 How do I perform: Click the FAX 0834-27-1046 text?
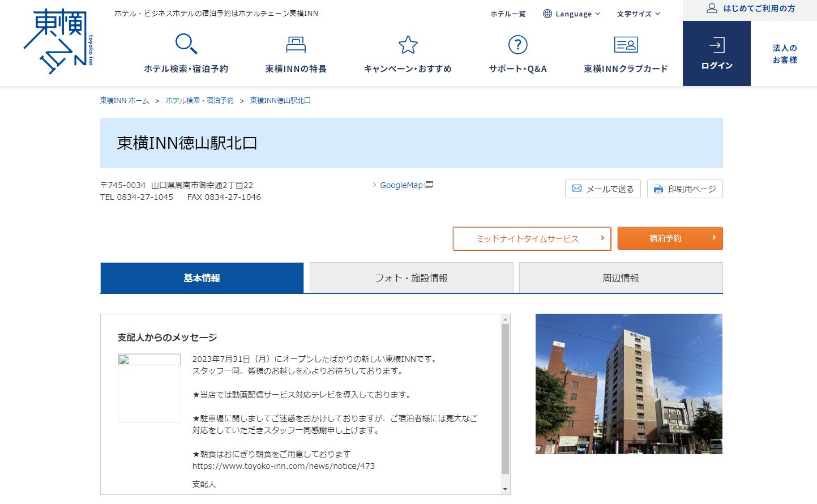click(224, 197)
